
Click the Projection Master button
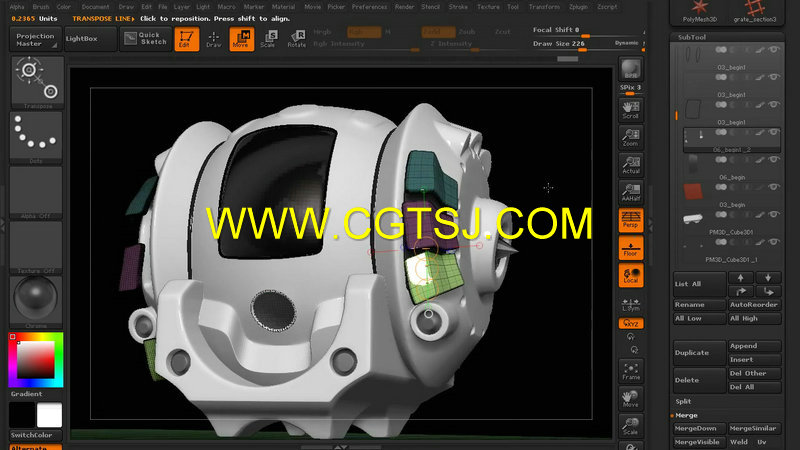pos(35,39)
